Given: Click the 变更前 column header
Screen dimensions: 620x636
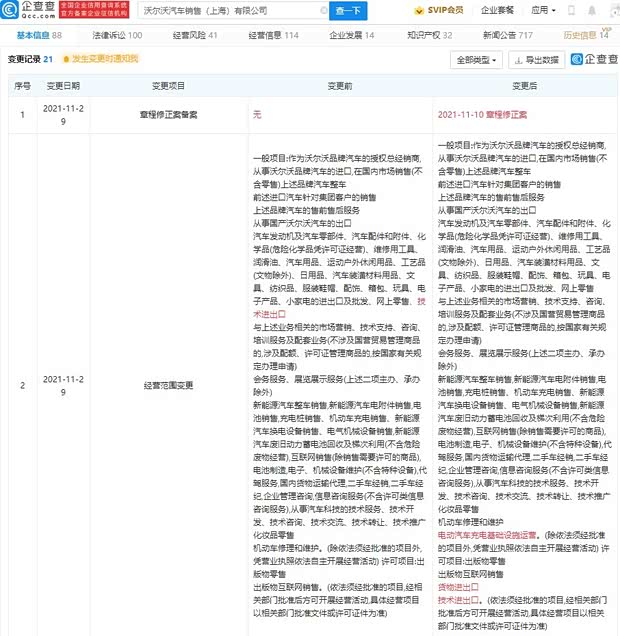Looking at the screenshot, I should (340, 86).
